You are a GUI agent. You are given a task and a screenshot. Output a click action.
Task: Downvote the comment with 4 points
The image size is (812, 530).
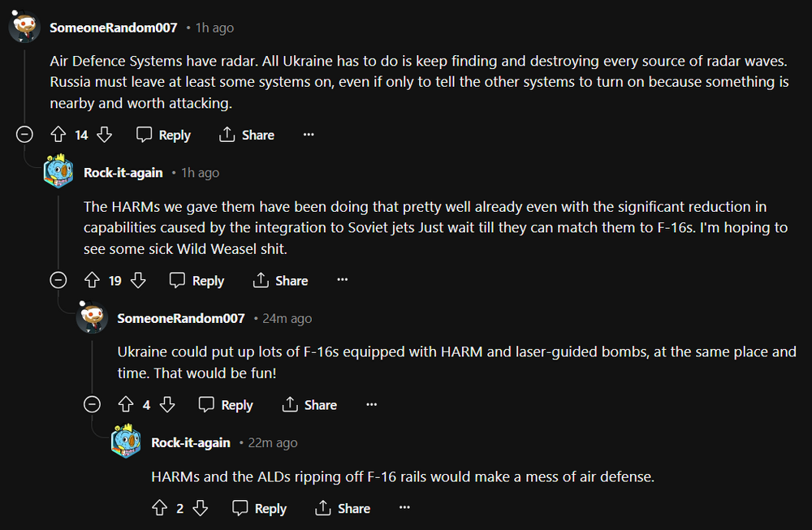point(167,405)
